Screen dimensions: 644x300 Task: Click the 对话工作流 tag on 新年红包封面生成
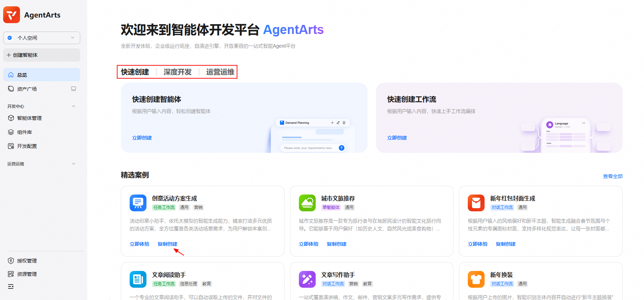[502, 207]
